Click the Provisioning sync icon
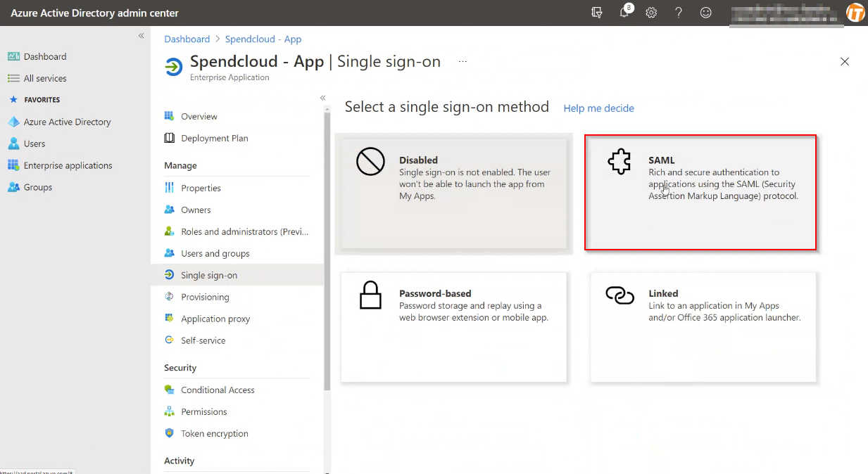This screenshot has width=868, height=474. pyautogui.click(x=169, y=297)
